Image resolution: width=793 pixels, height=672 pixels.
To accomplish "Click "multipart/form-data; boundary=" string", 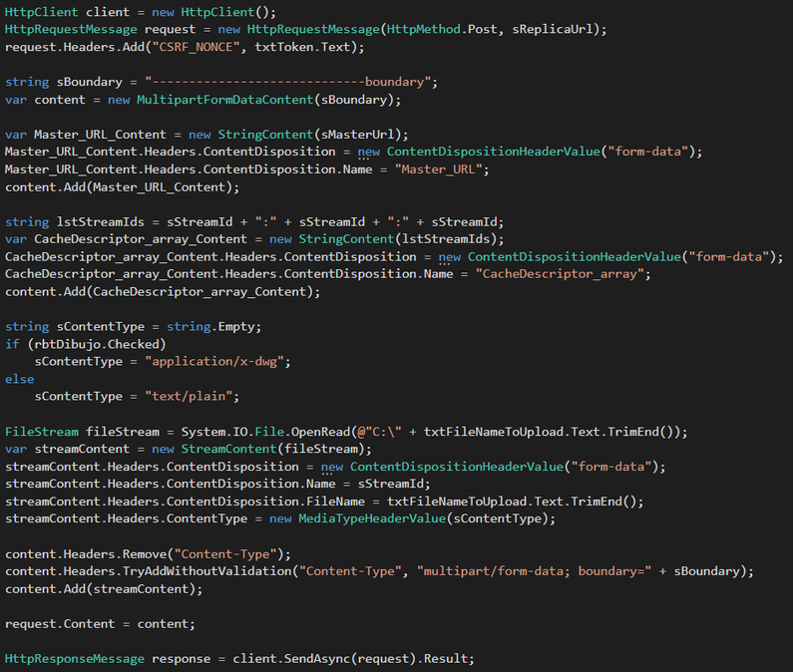I will (x=534, y=571).
